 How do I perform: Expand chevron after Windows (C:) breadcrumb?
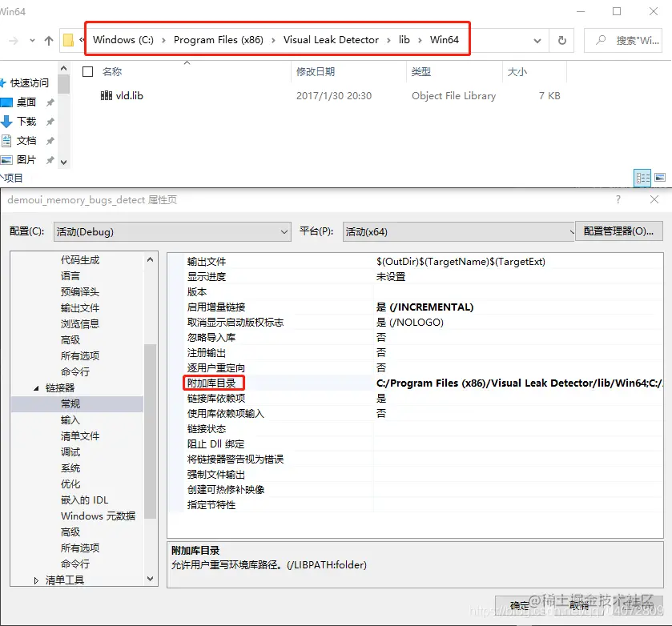163,40
